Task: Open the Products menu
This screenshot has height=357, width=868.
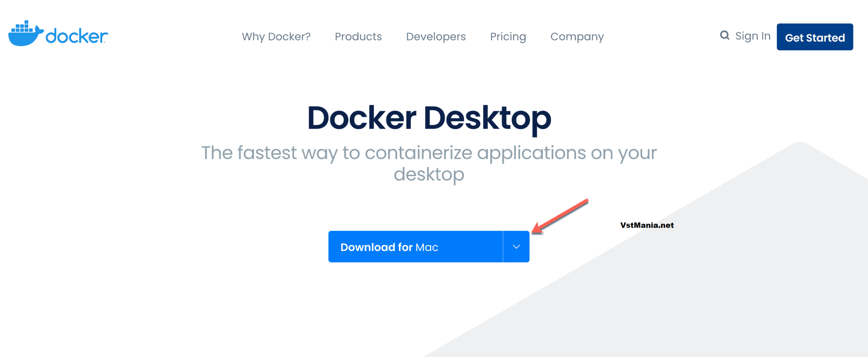Action: (358, 37)
